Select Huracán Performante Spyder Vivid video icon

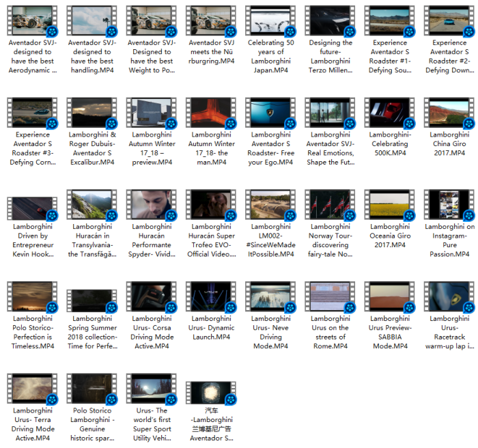(152, 205)
